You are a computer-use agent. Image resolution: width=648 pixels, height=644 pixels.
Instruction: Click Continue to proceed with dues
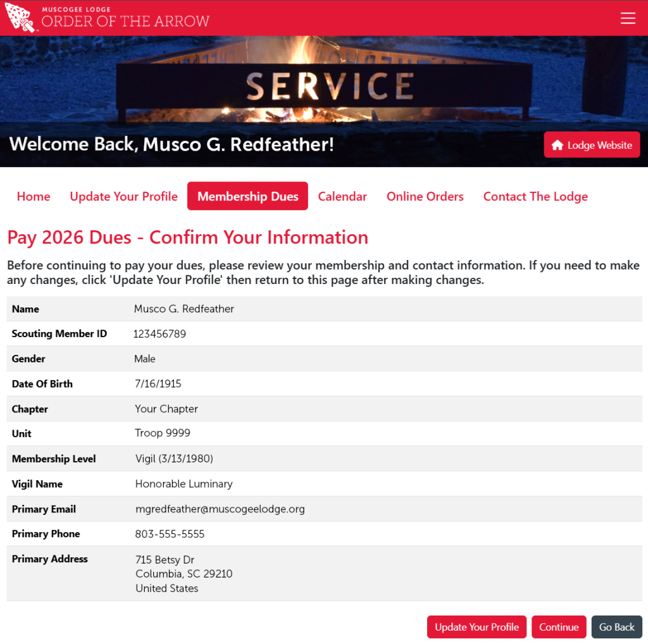(559, 627)
